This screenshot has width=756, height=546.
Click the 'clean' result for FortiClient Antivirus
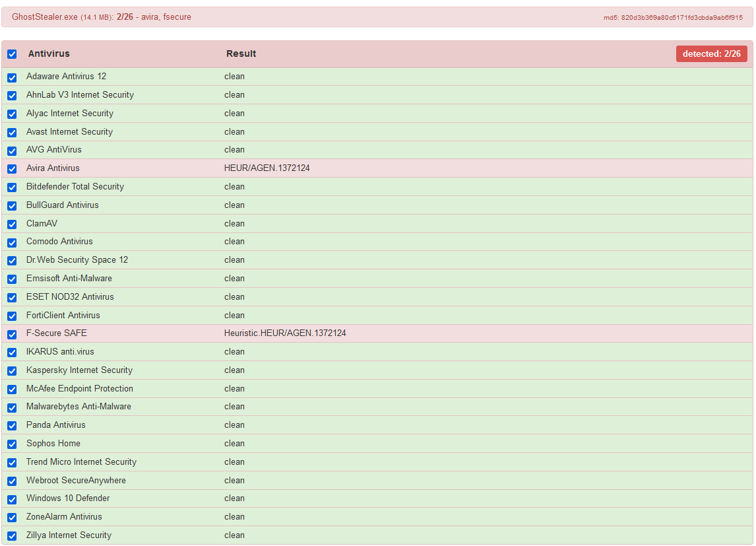click(x=234, y=315)
